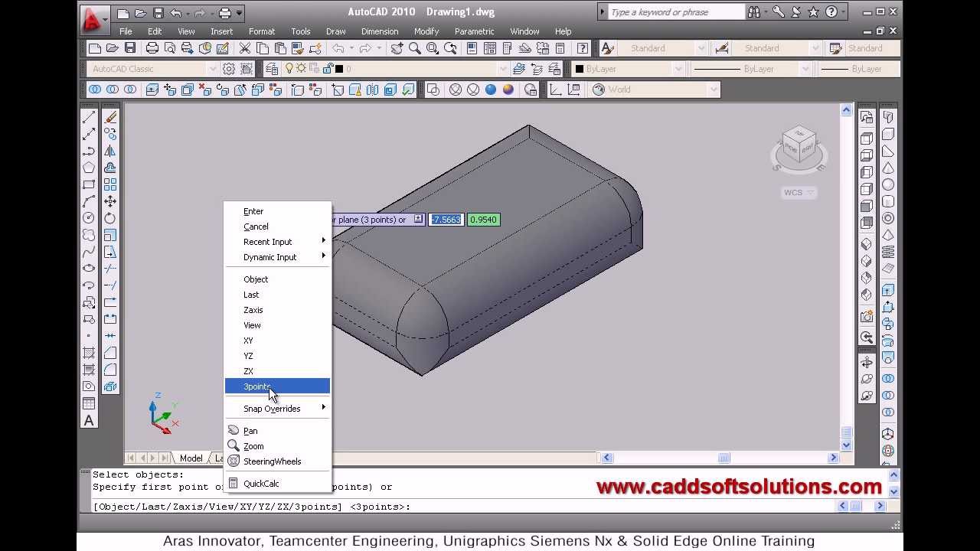
Task: Toggle the dynamic input options button
Action: coord(418,220)
